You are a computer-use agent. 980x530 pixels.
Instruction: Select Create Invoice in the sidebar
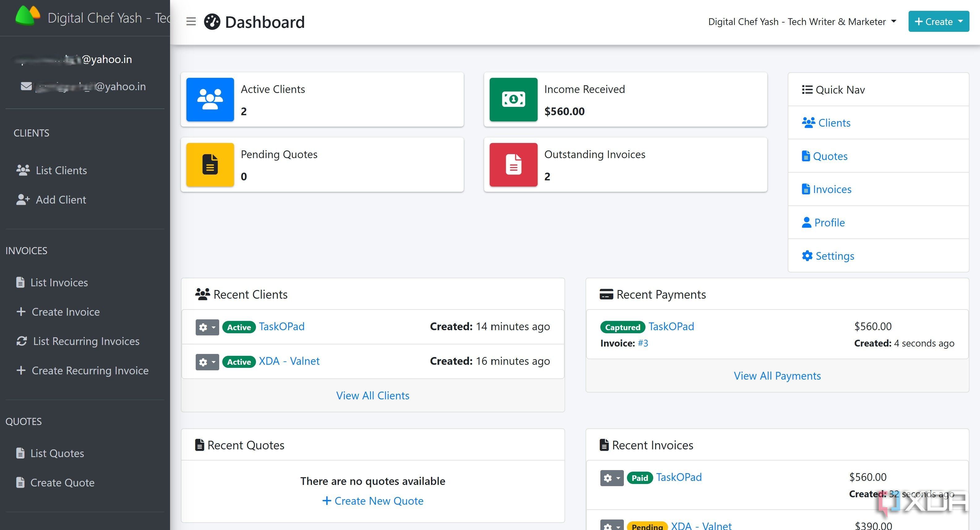(x=58, y=312)
